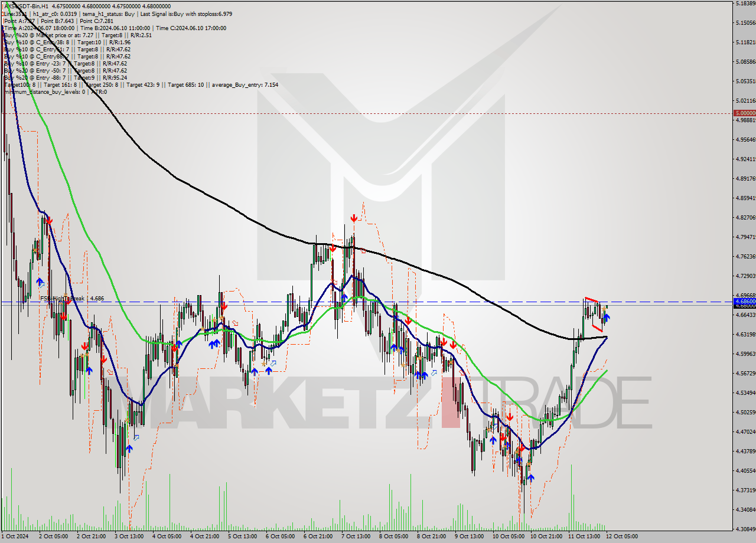Click 'Time A:2024.06.07 18:00:00' text
The image size is (756, 543).
click(x=40, y=28)
